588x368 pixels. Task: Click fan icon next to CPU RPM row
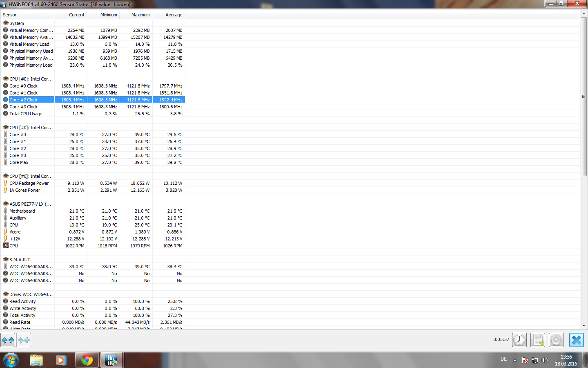(5, 245)
